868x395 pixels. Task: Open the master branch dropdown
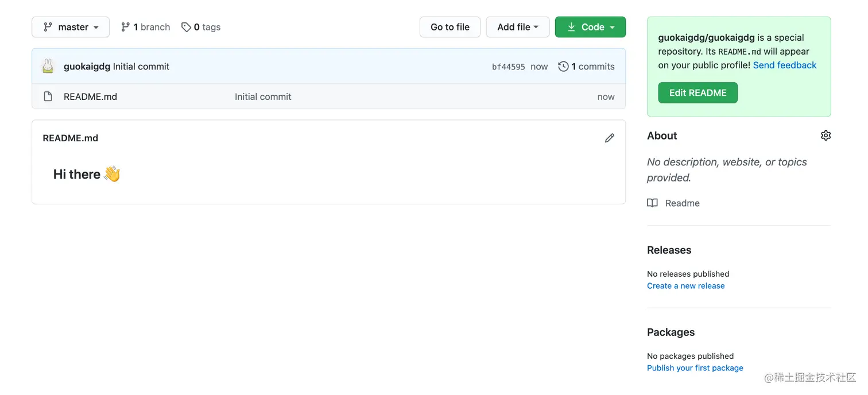pyautogui.click(x=71, y=27)
